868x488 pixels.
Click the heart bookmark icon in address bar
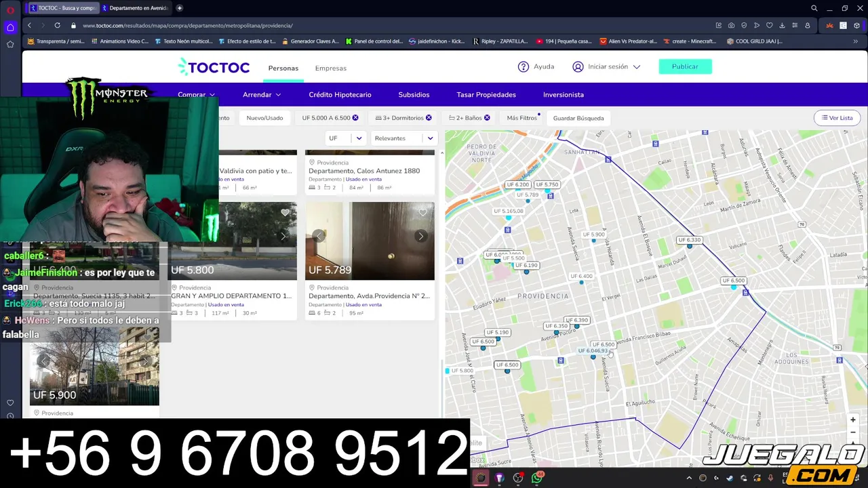coord(769,25)
